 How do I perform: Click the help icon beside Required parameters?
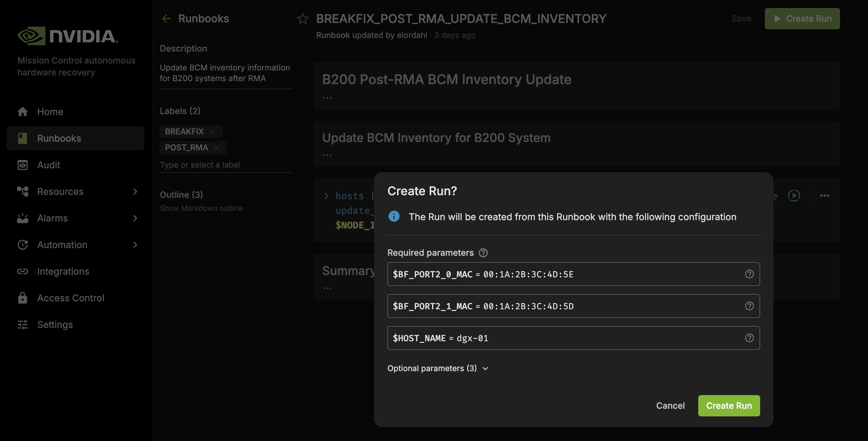[483, 252]
